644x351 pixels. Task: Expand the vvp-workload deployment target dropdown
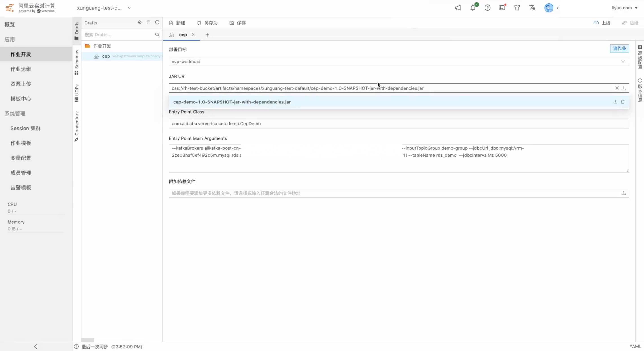coord(623,61)
